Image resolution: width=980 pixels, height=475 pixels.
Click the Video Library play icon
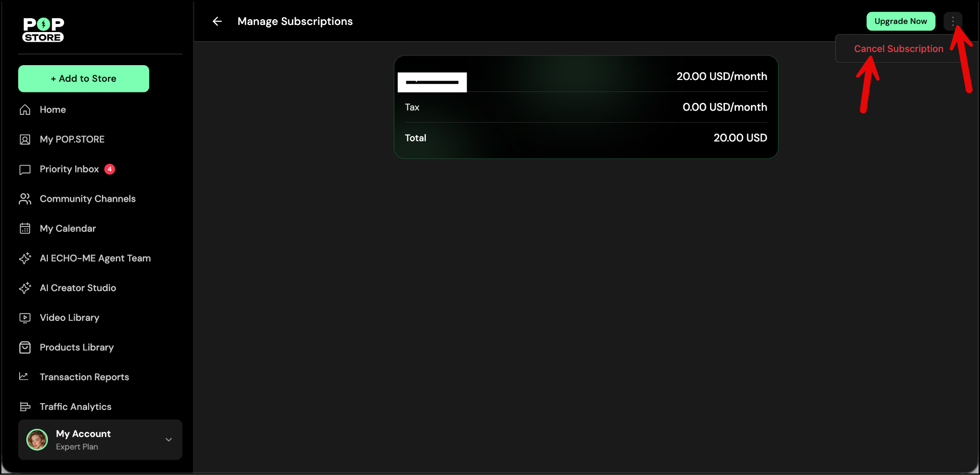(25, 317)
